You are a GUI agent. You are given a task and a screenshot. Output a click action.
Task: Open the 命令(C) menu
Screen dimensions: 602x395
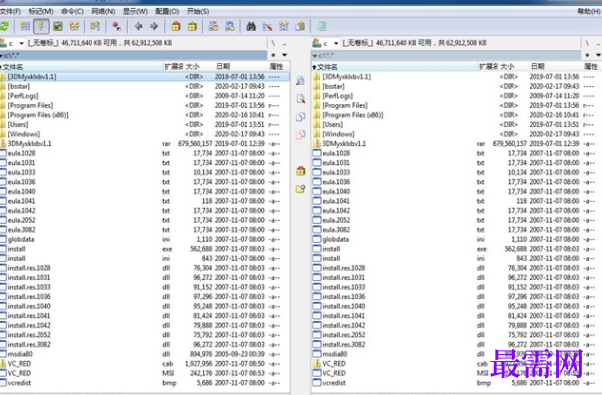click(72, 12)
